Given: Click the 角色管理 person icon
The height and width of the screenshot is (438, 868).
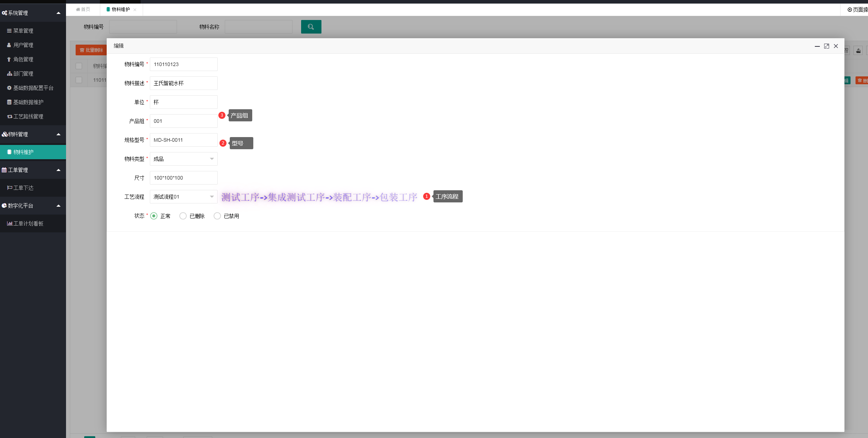Looking at the screenshot, I should coord(9,59).
